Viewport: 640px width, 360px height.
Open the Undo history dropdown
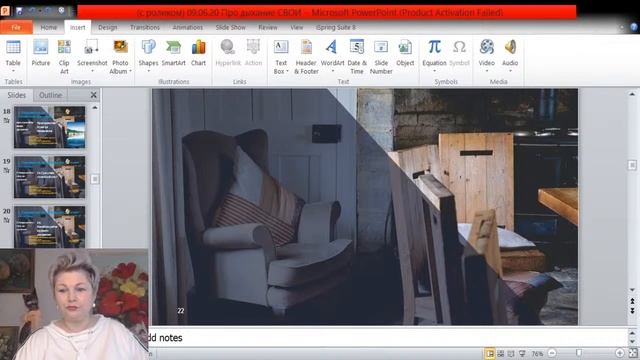pyautogui.click(x=40, y=11)
